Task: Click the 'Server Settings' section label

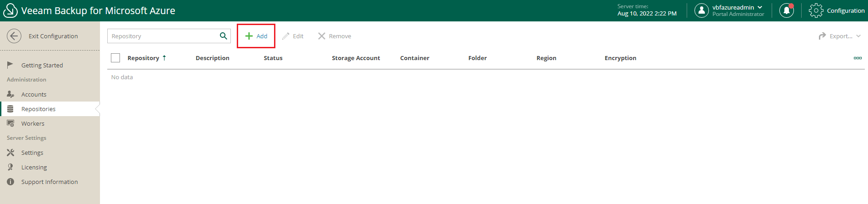Action: point(26,138)
